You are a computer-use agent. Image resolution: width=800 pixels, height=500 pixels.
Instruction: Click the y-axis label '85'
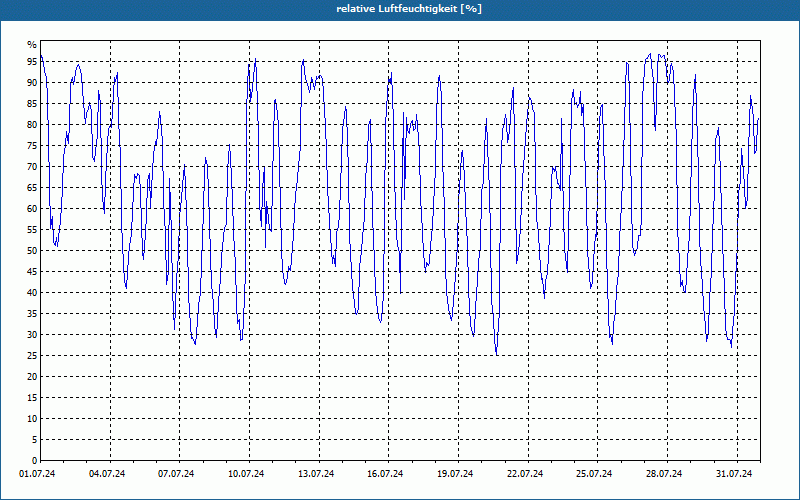(32, 104)
